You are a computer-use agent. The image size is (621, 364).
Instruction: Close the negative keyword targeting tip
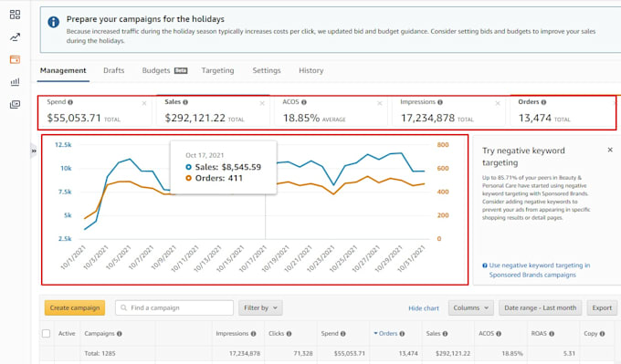(610, 150)
